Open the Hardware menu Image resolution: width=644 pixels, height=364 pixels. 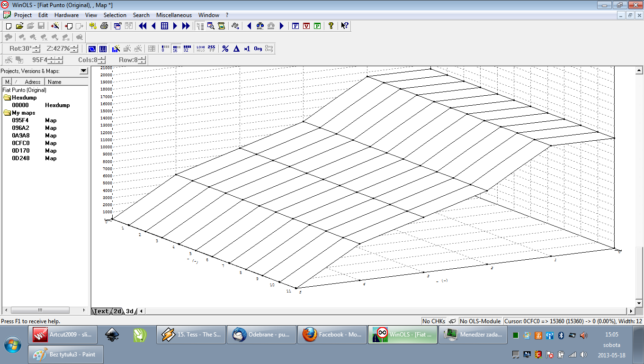click(66, 15)
